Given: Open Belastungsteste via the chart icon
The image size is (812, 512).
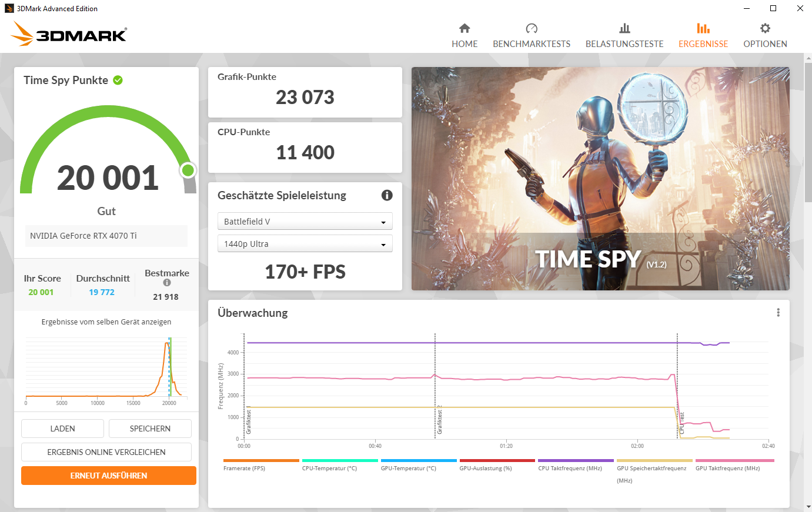Looking at the screenshot, I should [x=624, y=27].
